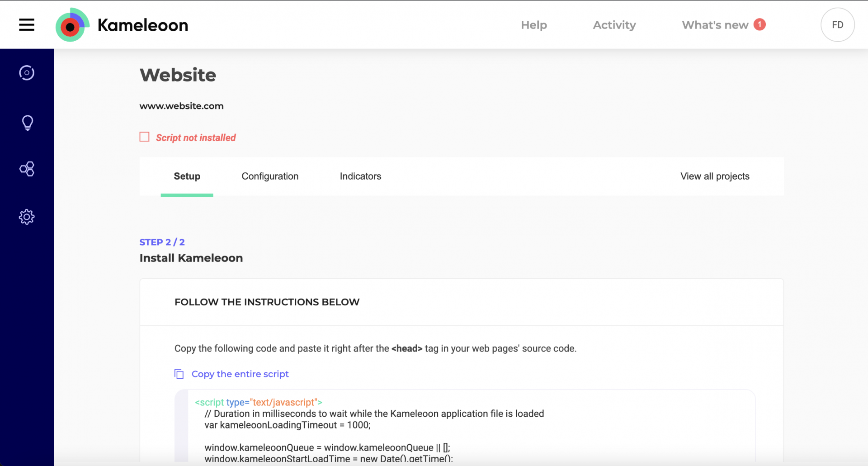The width and height of the screenshot is (868, 466).
Task: Switch to the Configuration tab
Action: [x=270, y=176]
